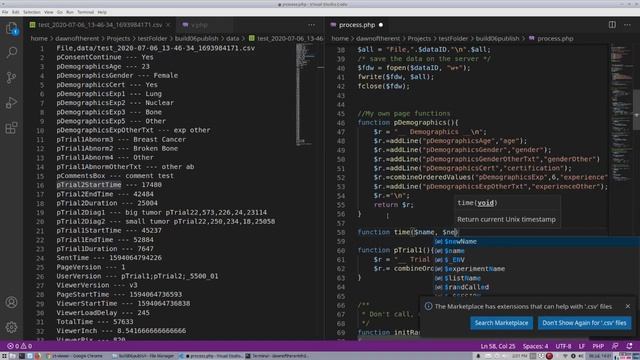Click PHP language mode in status bar

point(598,346)
